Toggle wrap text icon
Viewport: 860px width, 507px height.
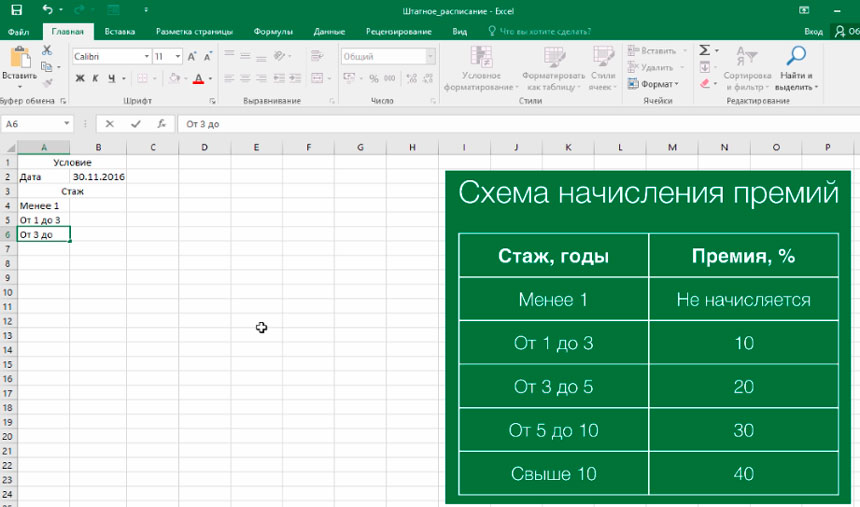(316, 55)
